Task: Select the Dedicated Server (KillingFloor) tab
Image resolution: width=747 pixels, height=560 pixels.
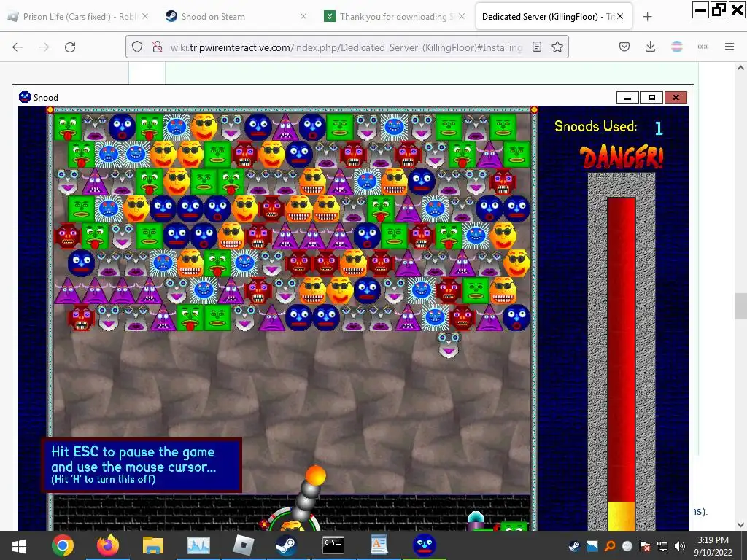Action: point(554,17)
